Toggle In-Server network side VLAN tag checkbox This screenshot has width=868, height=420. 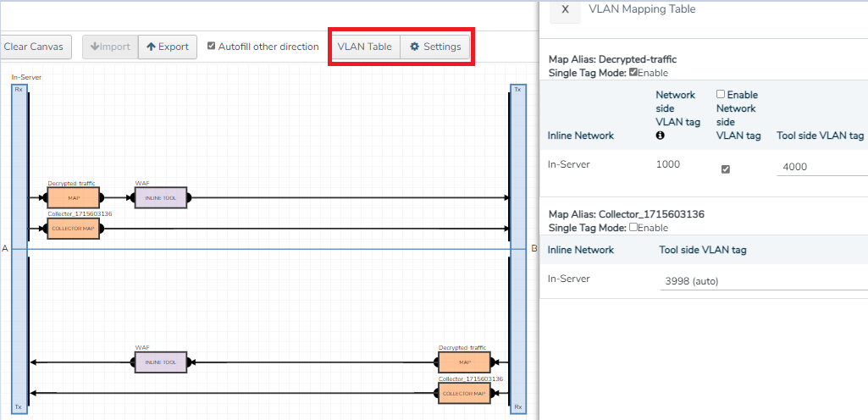(x=725, y=169)
